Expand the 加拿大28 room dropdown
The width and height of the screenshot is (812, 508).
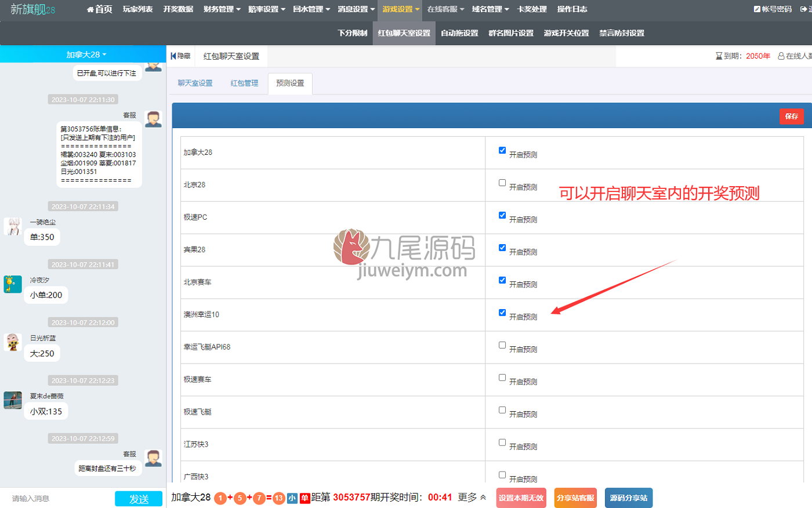(86, 55)
